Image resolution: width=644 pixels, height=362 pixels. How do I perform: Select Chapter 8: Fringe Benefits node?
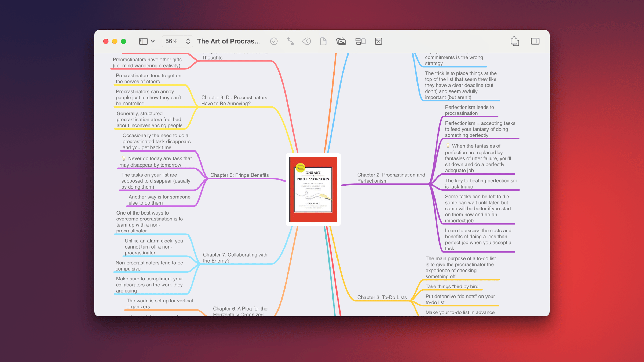(x=239, y=175)
